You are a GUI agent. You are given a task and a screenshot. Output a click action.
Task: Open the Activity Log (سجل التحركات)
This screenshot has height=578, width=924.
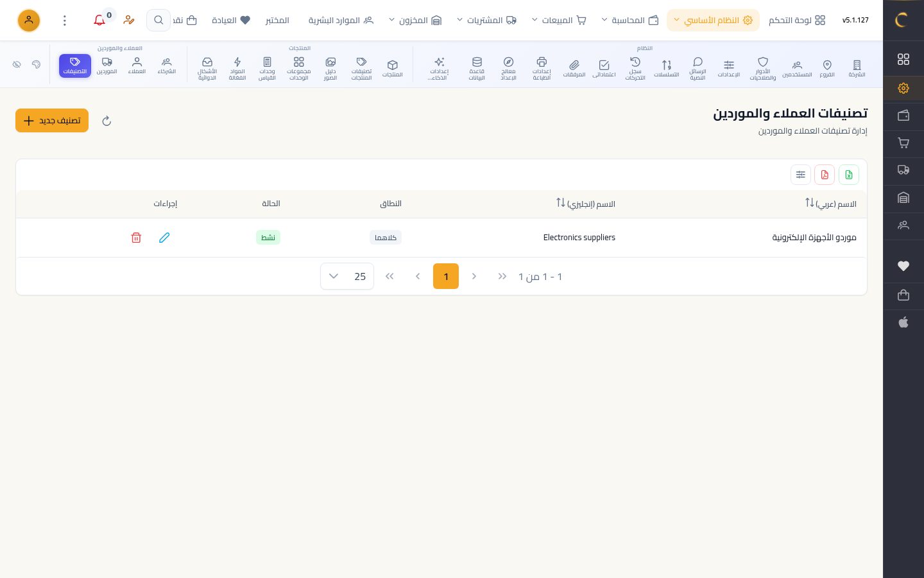635,68
